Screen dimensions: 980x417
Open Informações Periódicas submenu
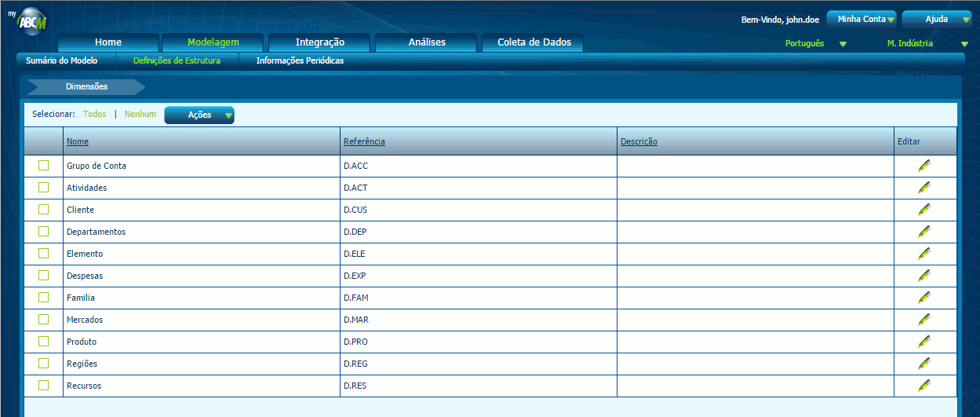pyautogui.click(x=300, y=60)
